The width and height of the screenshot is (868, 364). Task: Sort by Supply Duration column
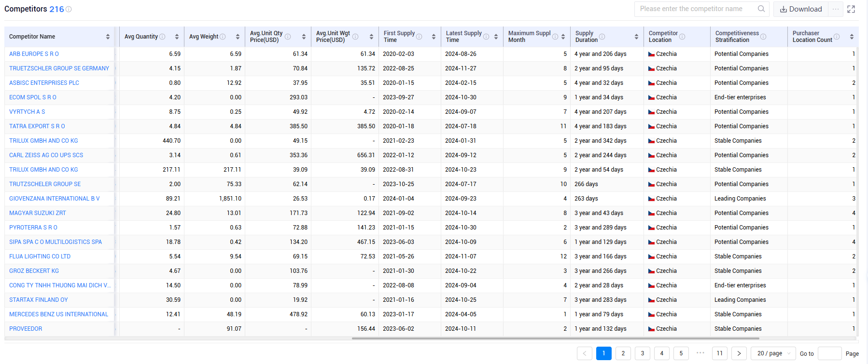coord(636,37)
